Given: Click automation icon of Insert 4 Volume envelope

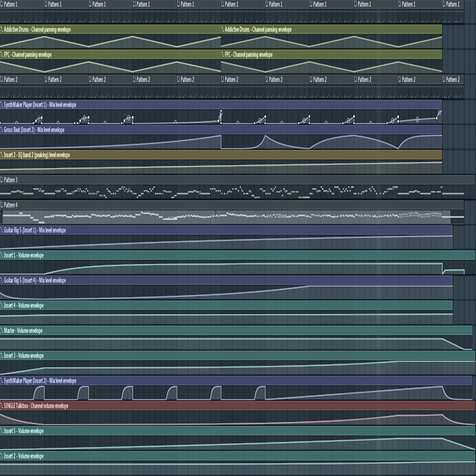Looking at the screenshot, I should tap(2, 305).
